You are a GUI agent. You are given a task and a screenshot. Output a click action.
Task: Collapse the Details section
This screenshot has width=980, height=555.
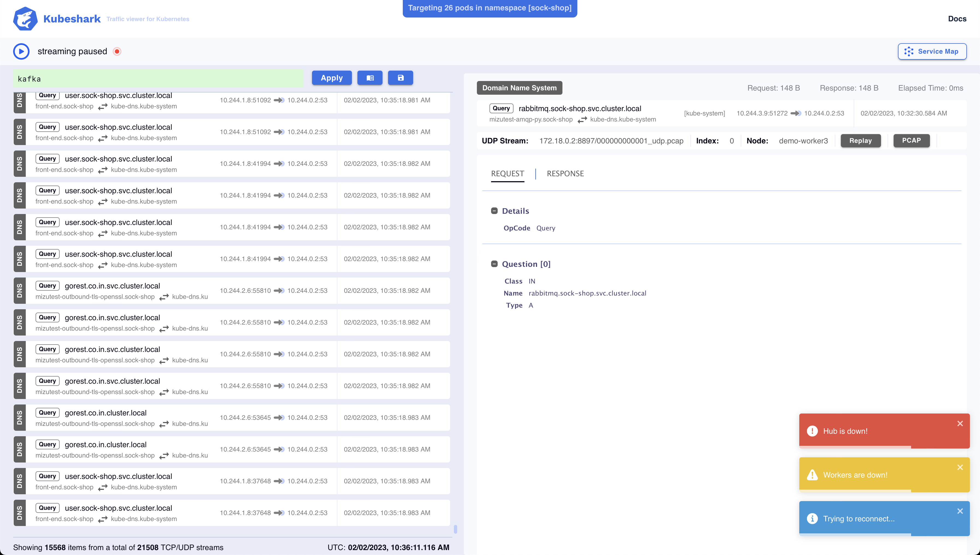click(x=494, y=211)
